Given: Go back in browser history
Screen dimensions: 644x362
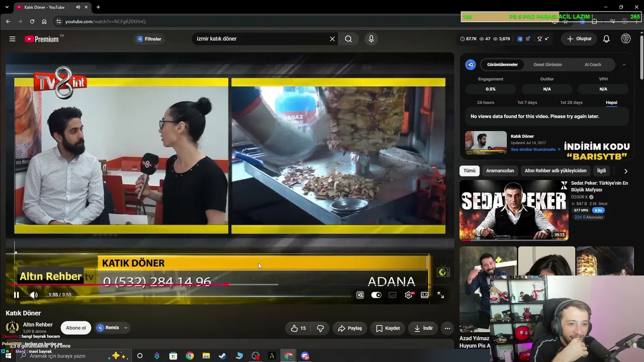Looking at the screenshot, I should (x=8, y=22).
